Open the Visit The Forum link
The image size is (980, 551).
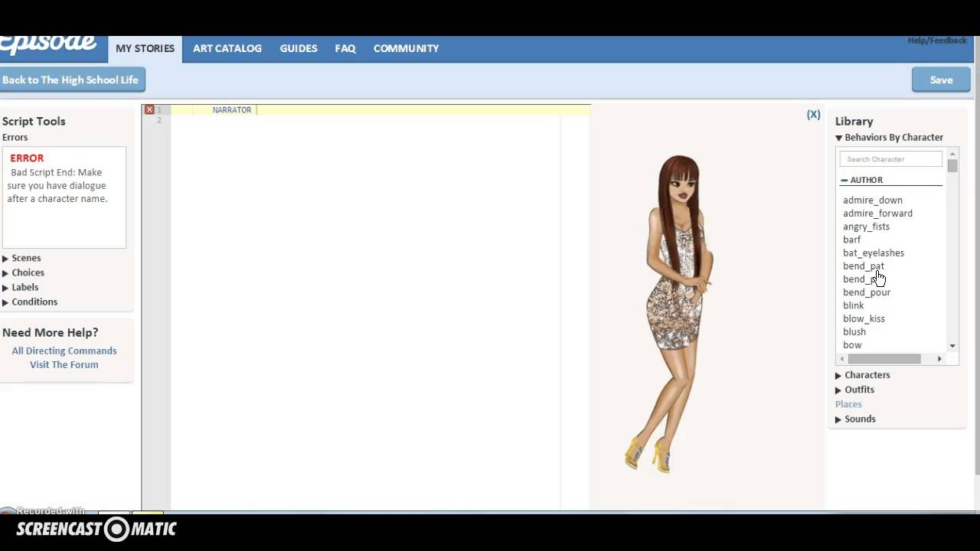coord(64,364)
